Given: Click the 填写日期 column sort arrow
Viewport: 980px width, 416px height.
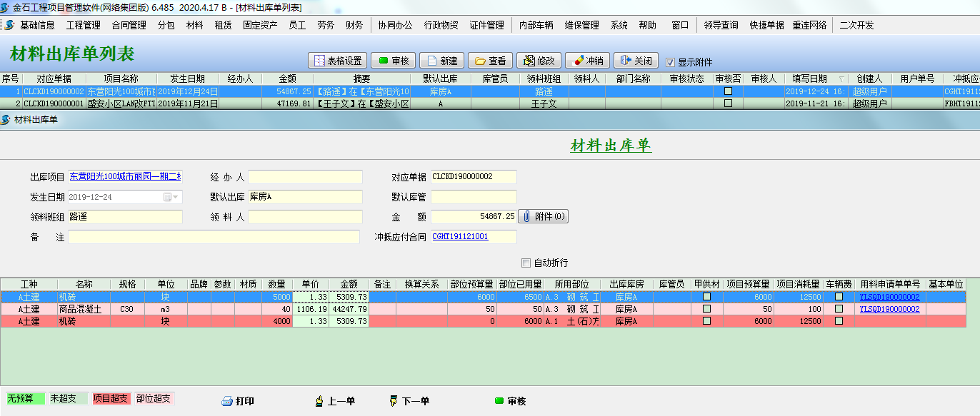Looking at the screenshot, I should pos(841,79).
